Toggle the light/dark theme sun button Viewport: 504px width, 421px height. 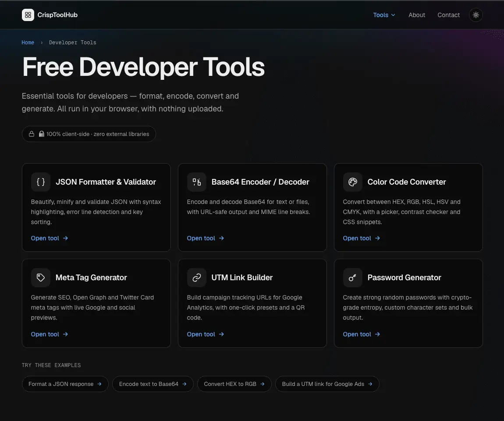coord(476,15)
